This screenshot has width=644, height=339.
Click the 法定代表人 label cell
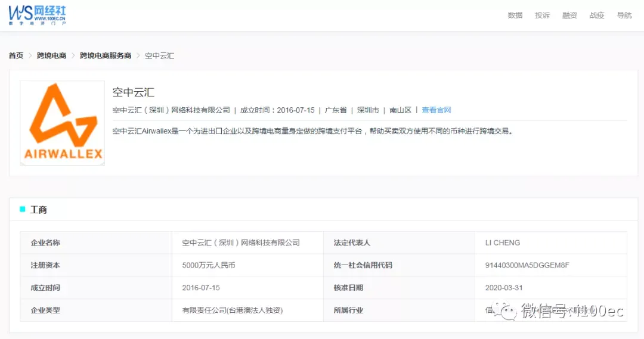(x=399, y=242)
